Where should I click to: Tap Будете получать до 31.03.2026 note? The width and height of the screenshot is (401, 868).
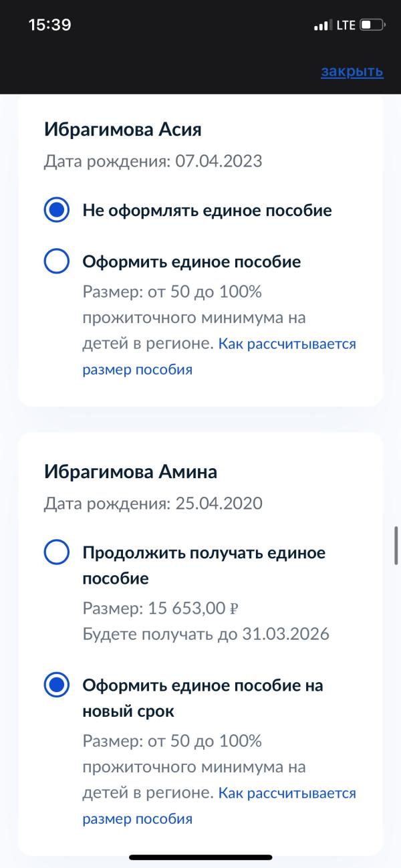(x=206, y=634)
